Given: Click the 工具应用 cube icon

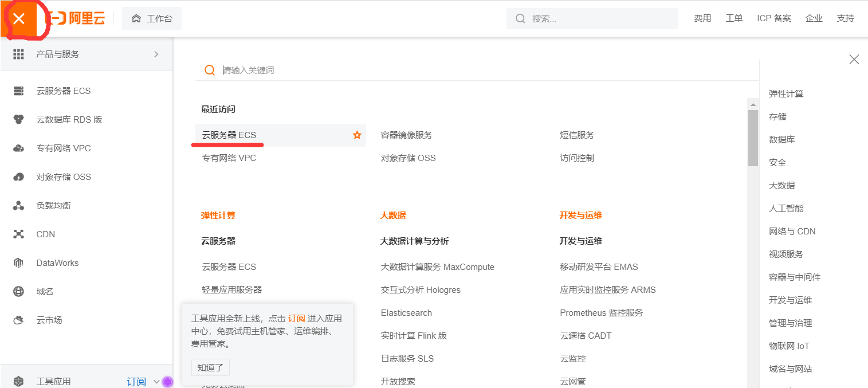Looking at the screenshot, I should [x=18, y=381].
